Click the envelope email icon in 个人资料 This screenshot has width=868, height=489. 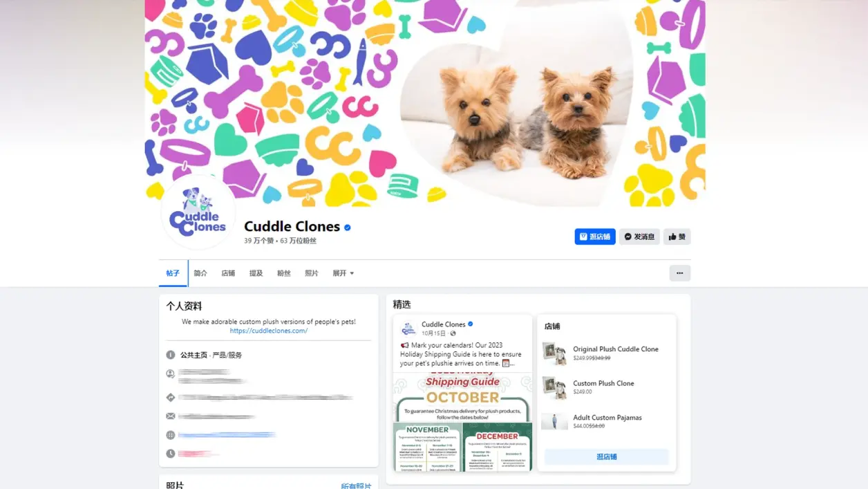point(171,416)
